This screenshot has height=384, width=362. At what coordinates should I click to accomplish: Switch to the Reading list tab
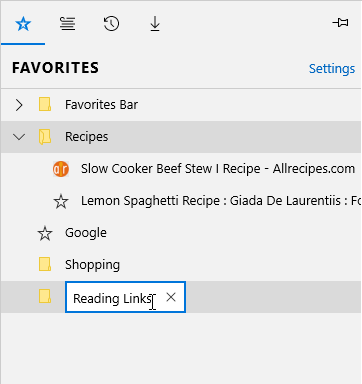[x=67, y=24]
